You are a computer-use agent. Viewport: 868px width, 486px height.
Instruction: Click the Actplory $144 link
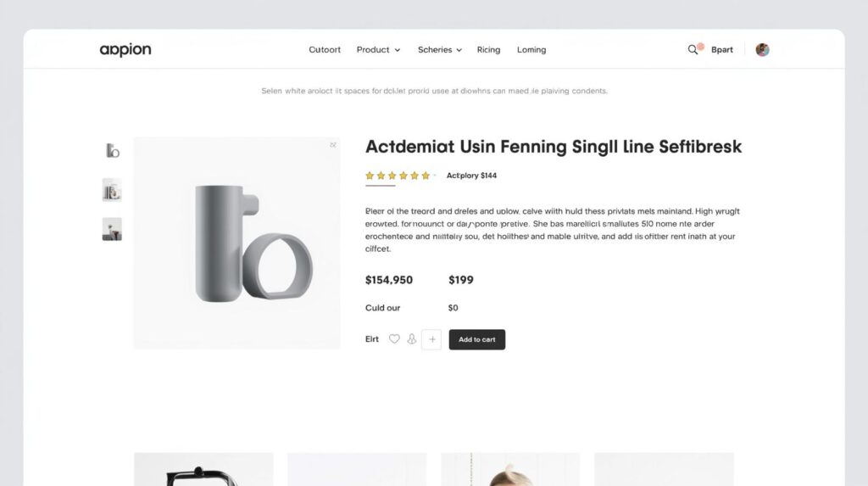tap(471, 176)
